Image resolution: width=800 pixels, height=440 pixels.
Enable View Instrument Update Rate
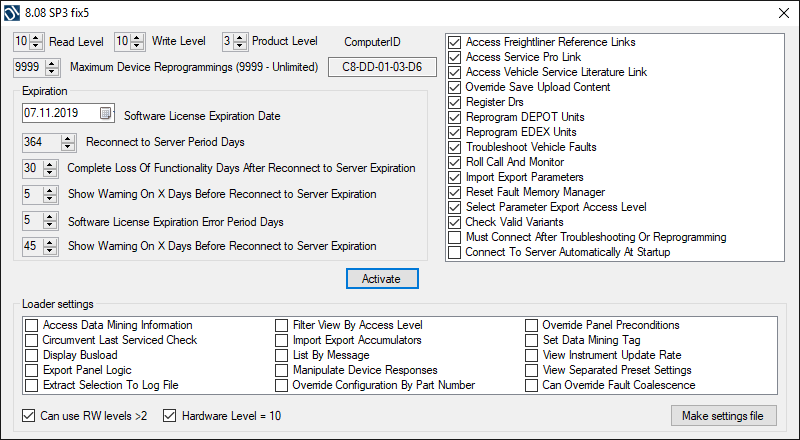532,355
